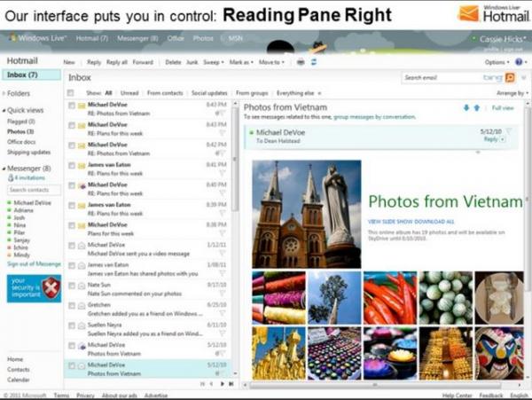Open the help question mark icon
The image size is (532, 400).
[x=519, y=62]
